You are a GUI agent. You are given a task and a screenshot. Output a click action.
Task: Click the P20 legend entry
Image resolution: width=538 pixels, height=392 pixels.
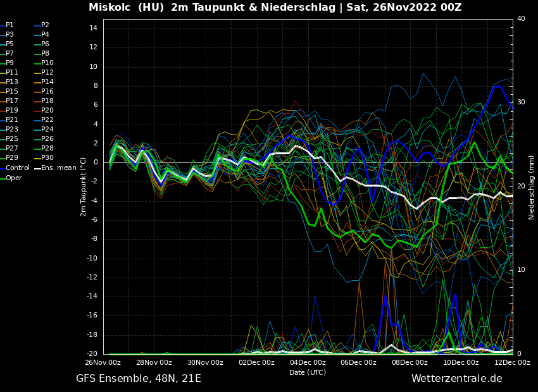coord(47,111)
